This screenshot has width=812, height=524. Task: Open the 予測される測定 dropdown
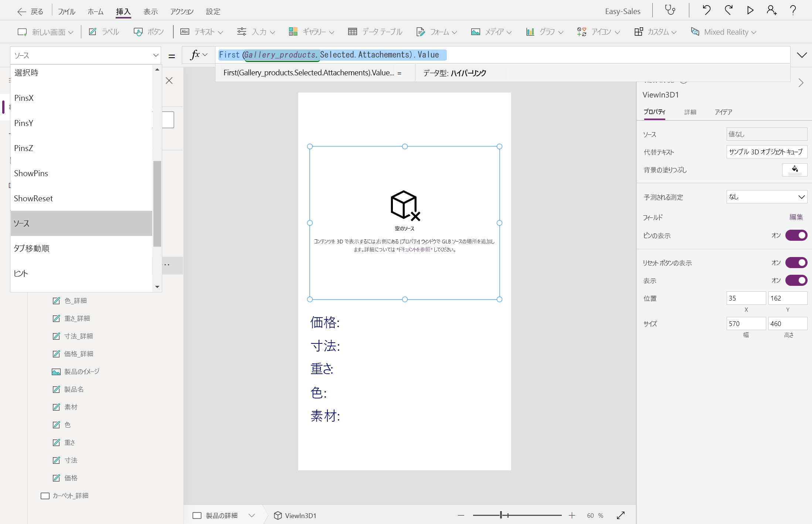tap(767, 197)
